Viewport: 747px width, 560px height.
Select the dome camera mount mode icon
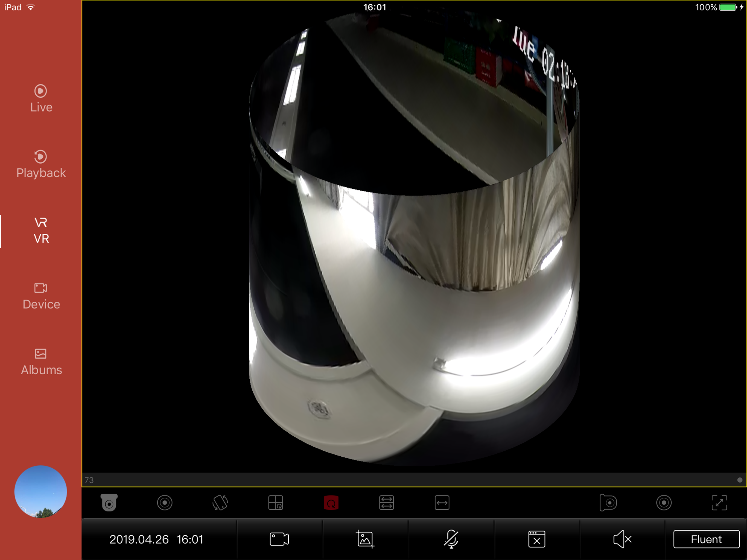109,503
